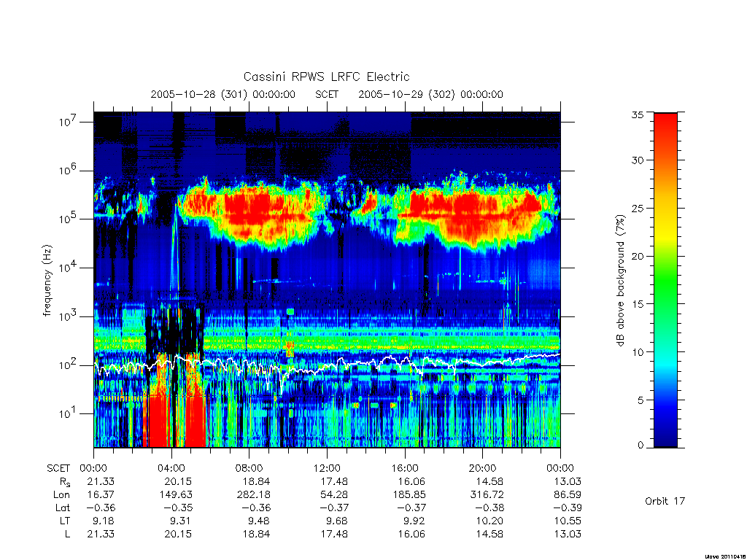Click Lon value '149.63'
The image size is (747, 560).
coord(176,495)
